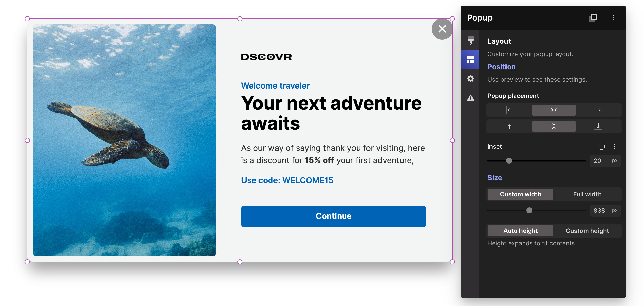Enable Full width sizing
Image resolution: width=644 pixels, height=306 pixels.
pos(587,194)
